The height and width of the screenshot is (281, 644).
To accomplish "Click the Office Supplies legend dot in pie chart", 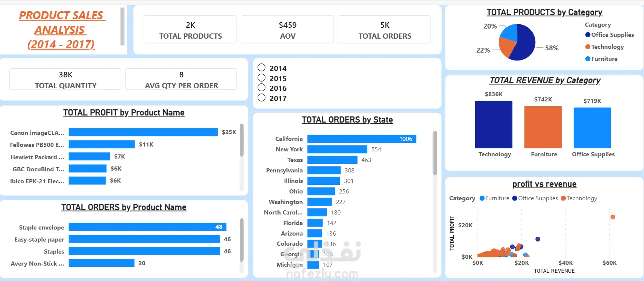I will point(588,35).
